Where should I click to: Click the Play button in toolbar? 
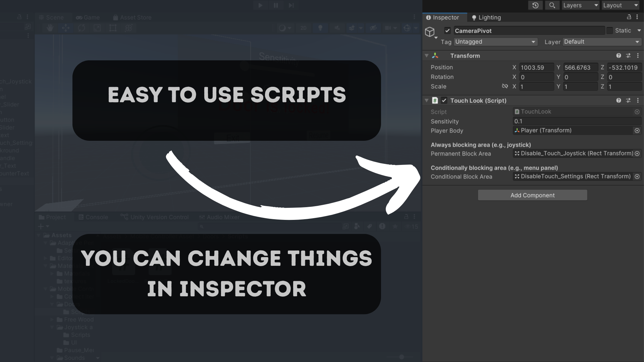click(260, 5)
